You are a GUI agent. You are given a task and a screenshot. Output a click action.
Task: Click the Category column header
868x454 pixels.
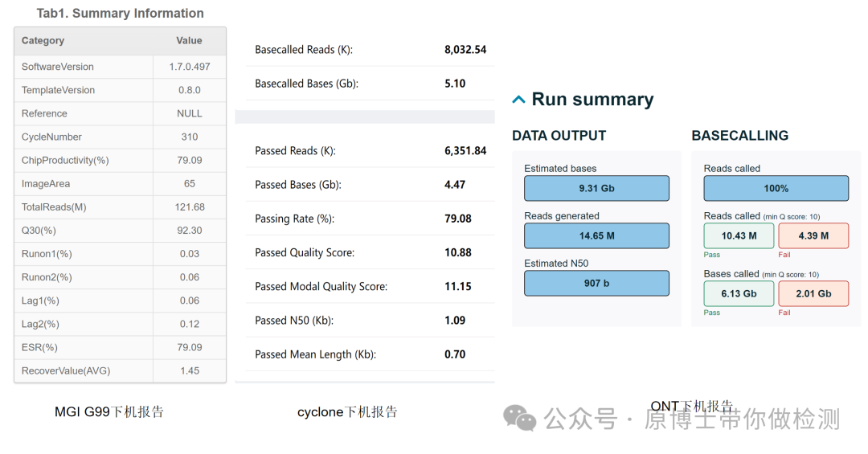pyautogui.click(x=43, y=41)
